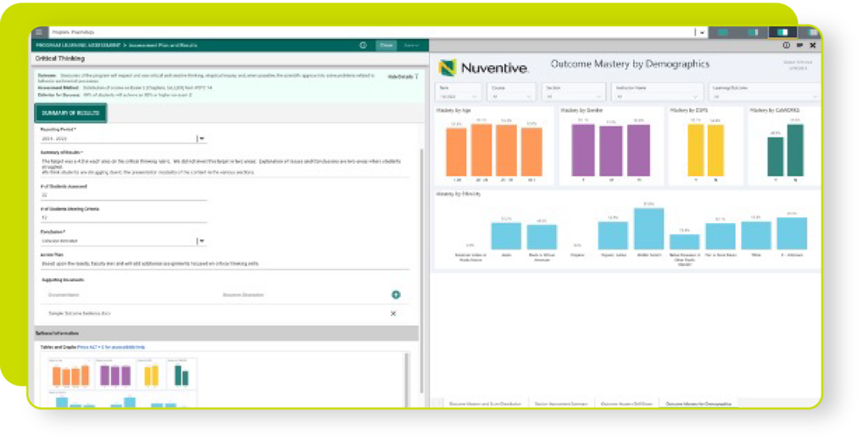The image size is (868, 446).
Task: Click the Close button in green header
Action: (x=387, y=46)
